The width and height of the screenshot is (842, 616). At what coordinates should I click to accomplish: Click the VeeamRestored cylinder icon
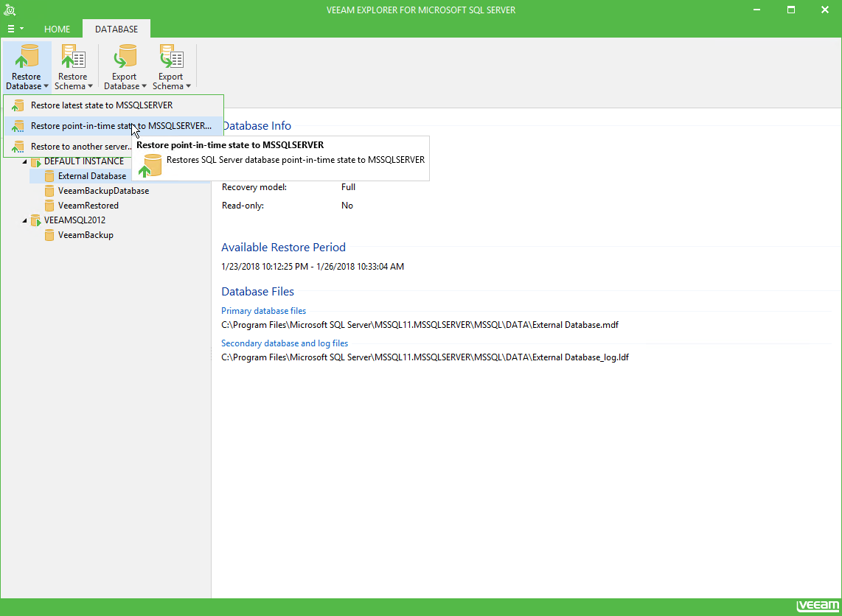pos(49,206)
